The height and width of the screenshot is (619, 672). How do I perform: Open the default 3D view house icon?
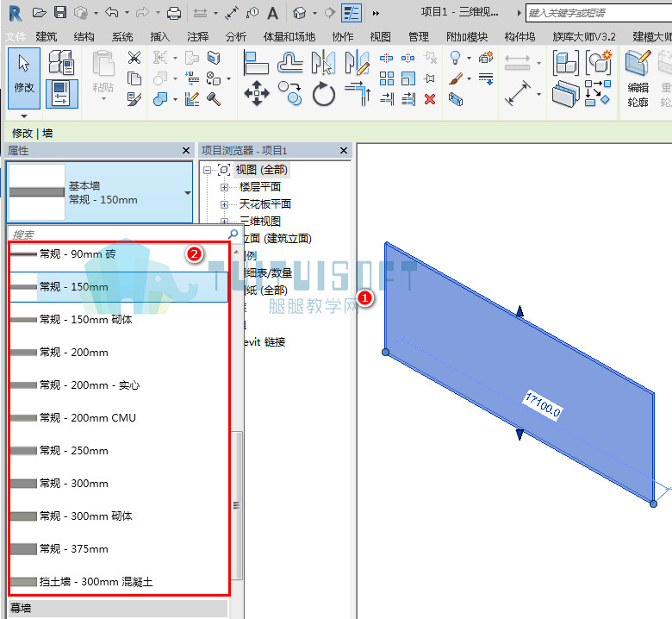pyautogui.click(x=300, y=13)
